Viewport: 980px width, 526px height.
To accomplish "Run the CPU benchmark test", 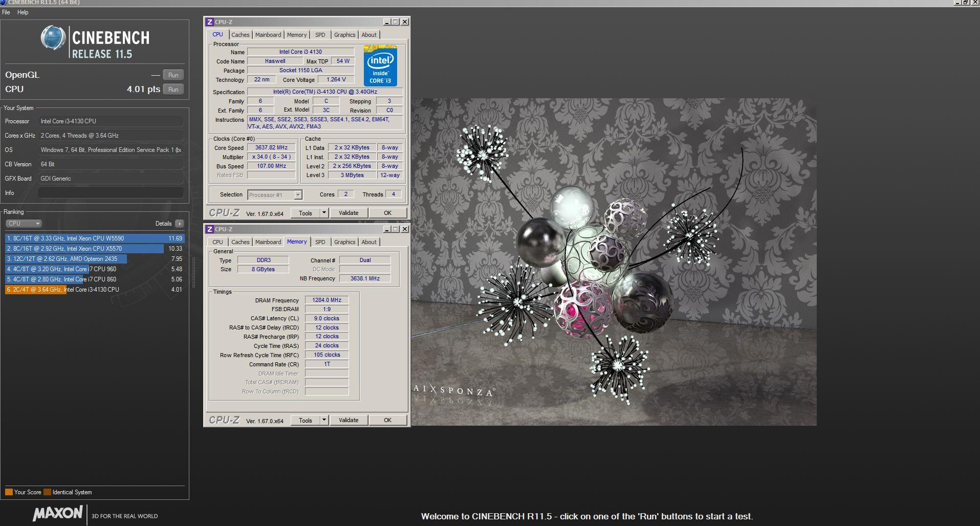I will pyautogui.click(x=173, y=90).
